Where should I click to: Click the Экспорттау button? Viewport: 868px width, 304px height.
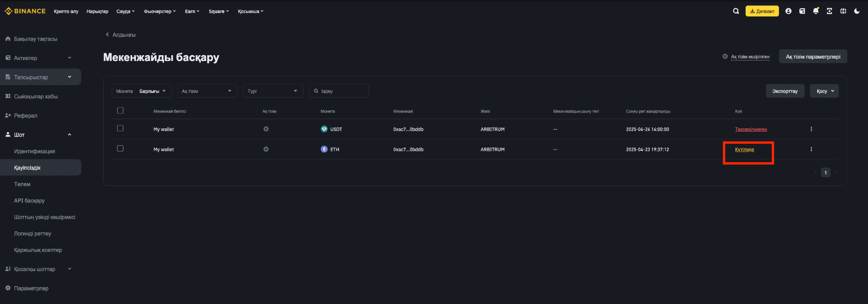click(x=785, y=91)
